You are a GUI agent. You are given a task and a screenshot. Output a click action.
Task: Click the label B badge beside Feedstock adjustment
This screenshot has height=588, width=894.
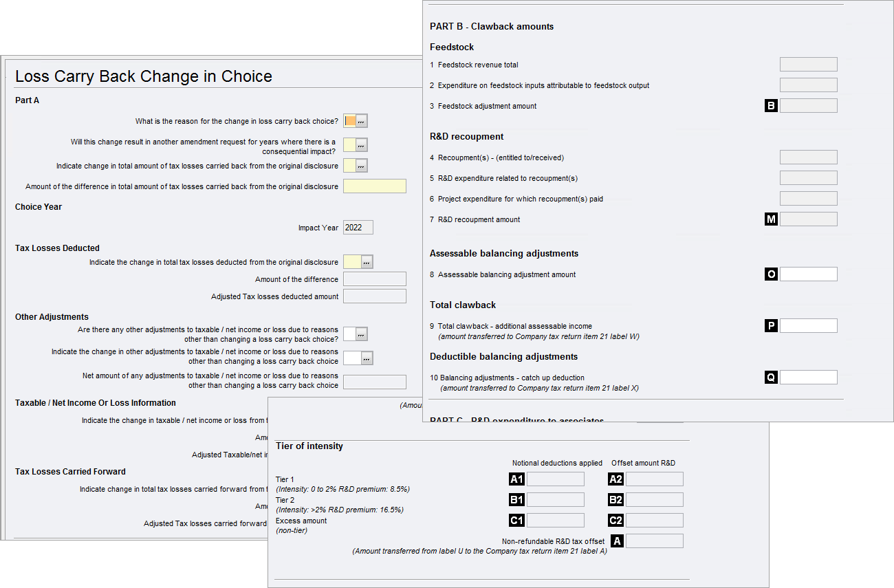pos(772,106)
